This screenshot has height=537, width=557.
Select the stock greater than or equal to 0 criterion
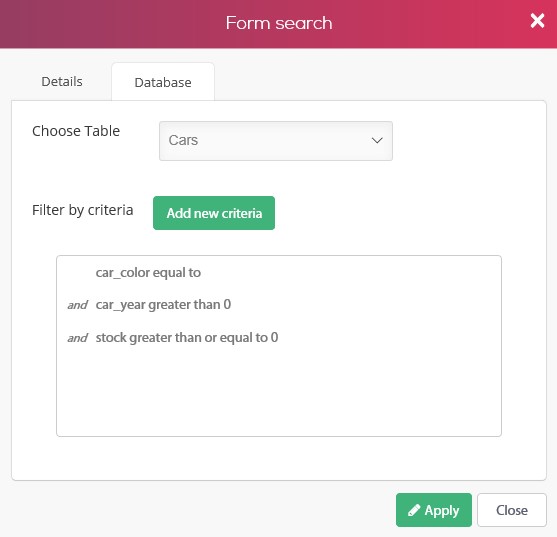point(187,337)
